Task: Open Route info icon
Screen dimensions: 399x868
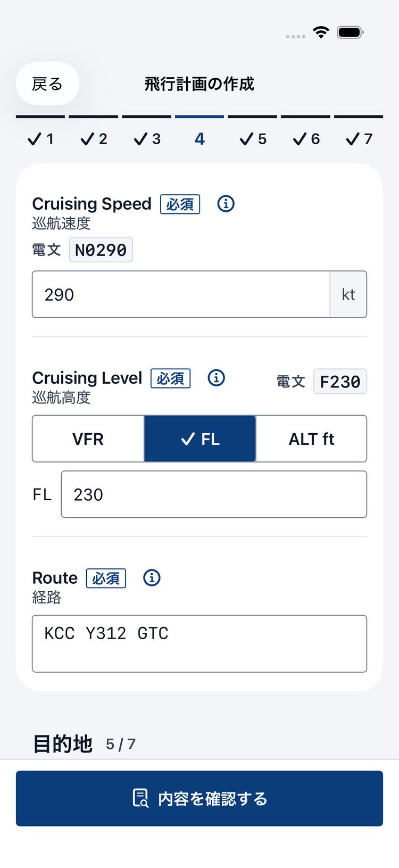Action: pyautogui.click(x=152, y=577)
